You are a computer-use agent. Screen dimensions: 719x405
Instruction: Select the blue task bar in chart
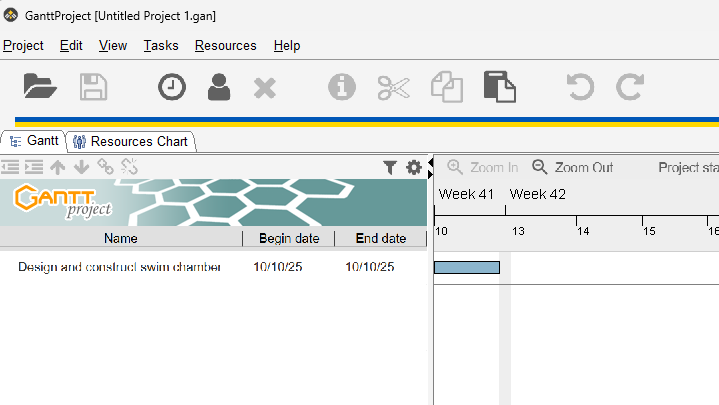[x=466, y=267]
